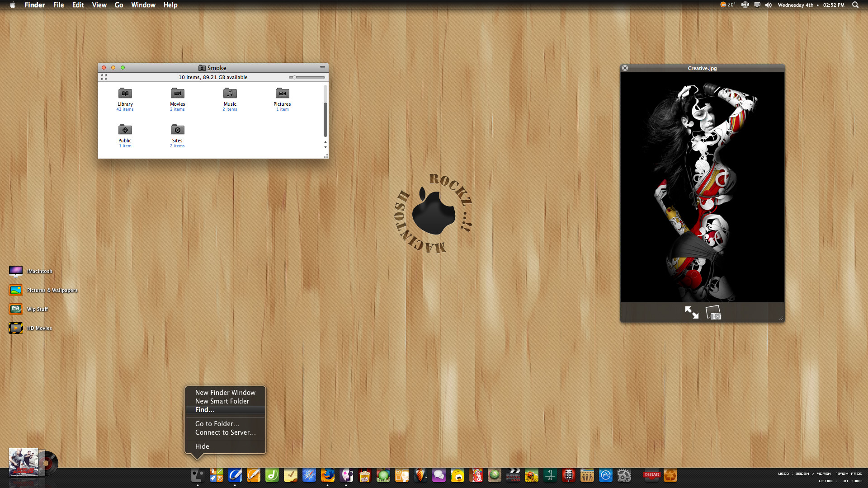Click the weather 20° item in menu bar
This screenshot has height=488, width=868.
[x=728, y=5]
